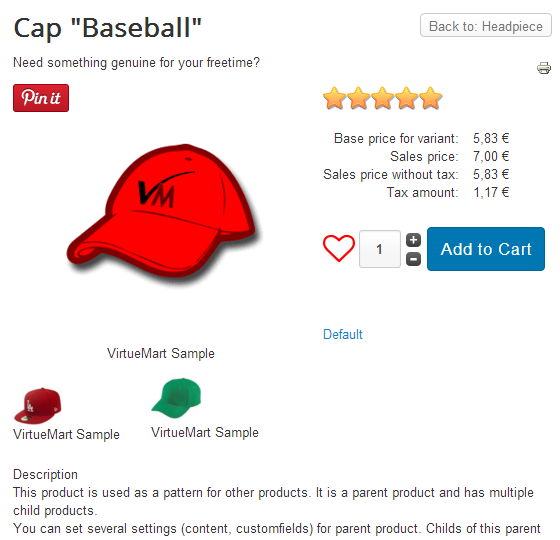Click the Cap "Baseball" product title
The image size is (560, 540).
click(x=108, y=28)
